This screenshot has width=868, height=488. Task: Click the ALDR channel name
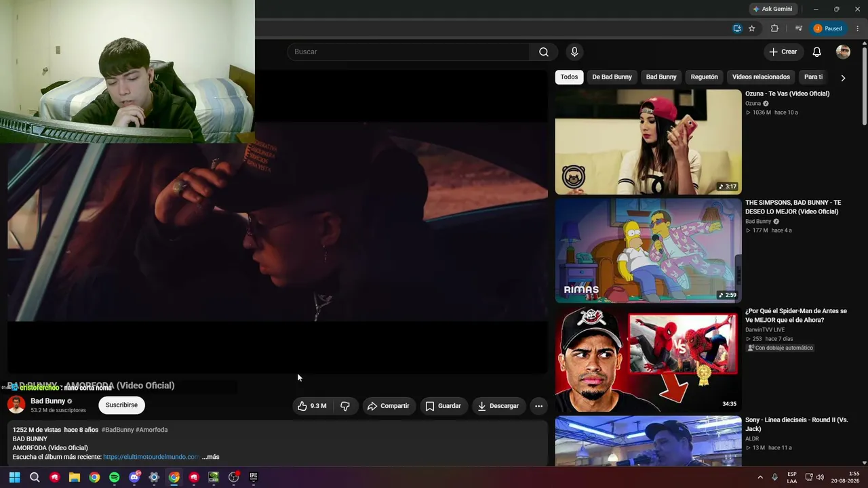coord(753,439)
